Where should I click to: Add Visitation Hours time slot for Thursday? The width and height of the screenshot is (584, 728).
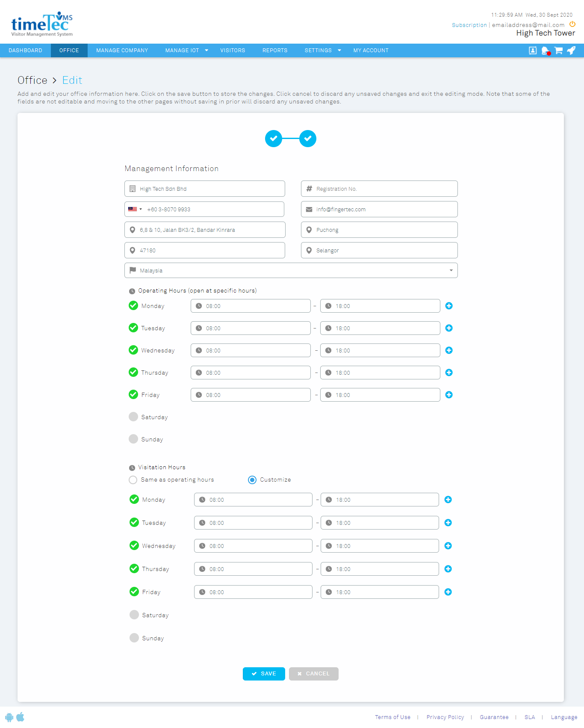coord(448,569)
